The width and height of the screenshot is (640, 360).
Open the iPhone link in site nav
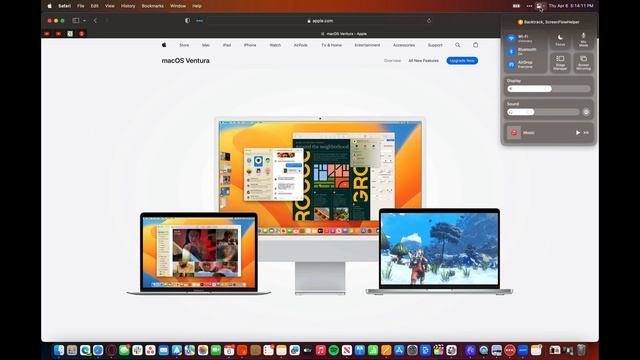tap(250, 45)
